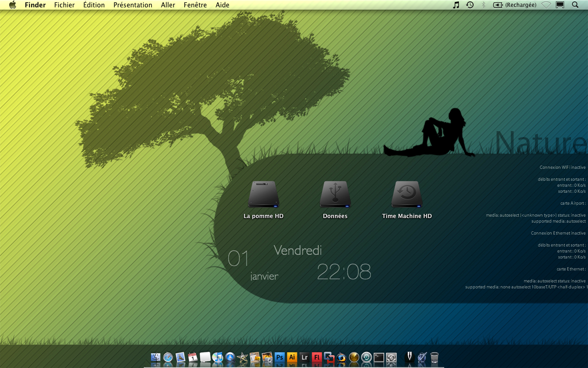Click the Finder icon in the Dock
Screen dimensions: 588x368
[x=156, y=357]
